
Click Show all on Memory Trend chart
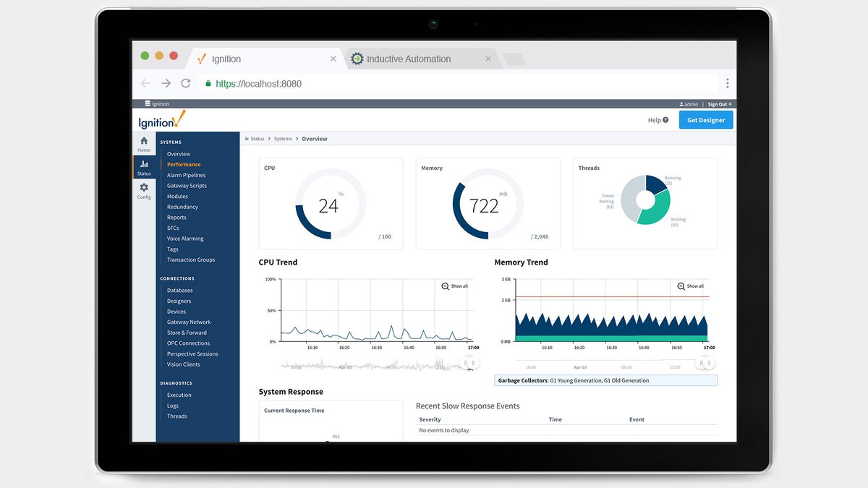point(691,286)
